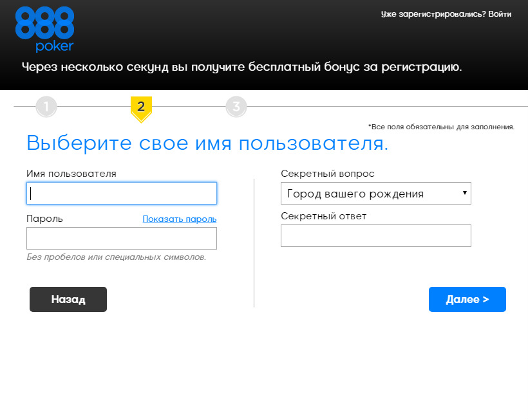Select step 1 circle in progress indicator
The width and height of the screenshot is (528, 420).
tap(46, 107)
